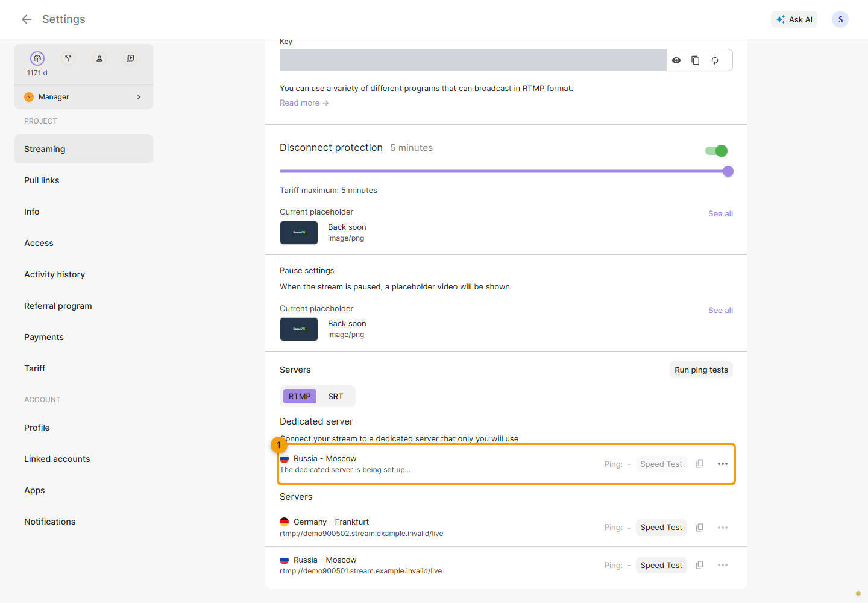Viewport: 868px width, 603px height.
Task: Select the branch icon in the project switcher
Action: [68, 58]
